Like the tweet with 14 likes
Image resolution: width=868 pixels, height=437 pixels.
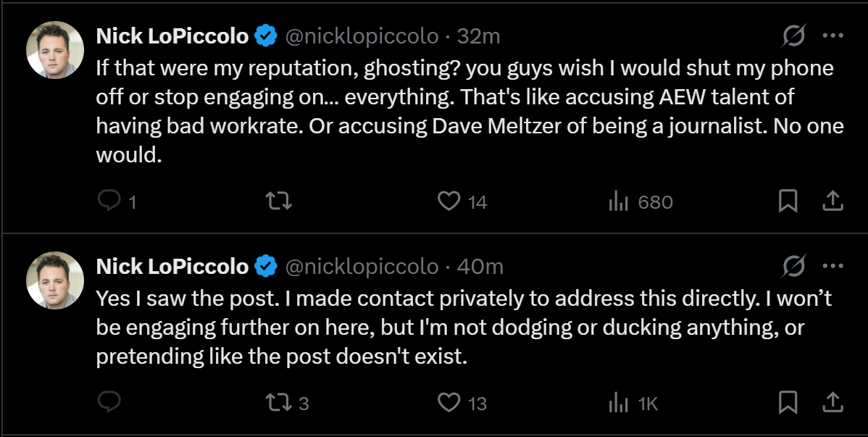click(x=462, y=201)
